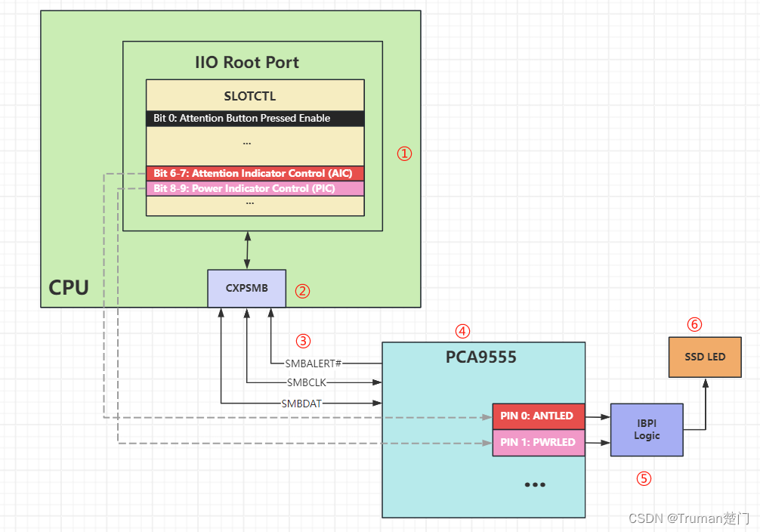Click the circled number ④ above PCA9555
This screenshot has height=532, width=760.
click(462, 331)
